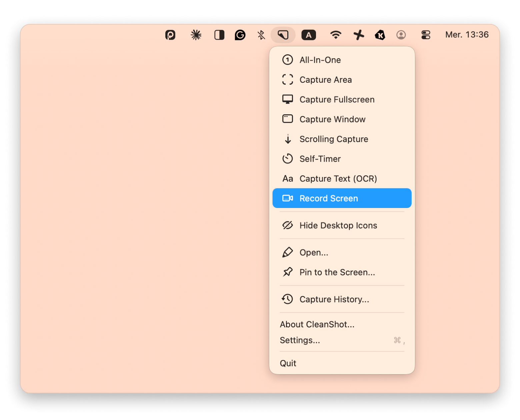The width and height of the screenshot is (520, 420).
Task: Click the Self-Timer clock icon
Action: coord(288,159)
